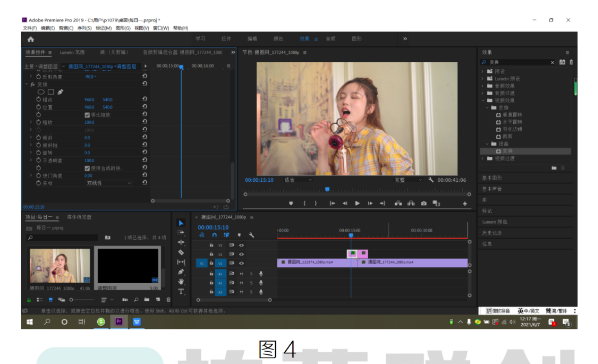Toggle timeline snap magnet icon
Image resolution: width=598 pixels, height=364 pixels.
pos(214,235)
